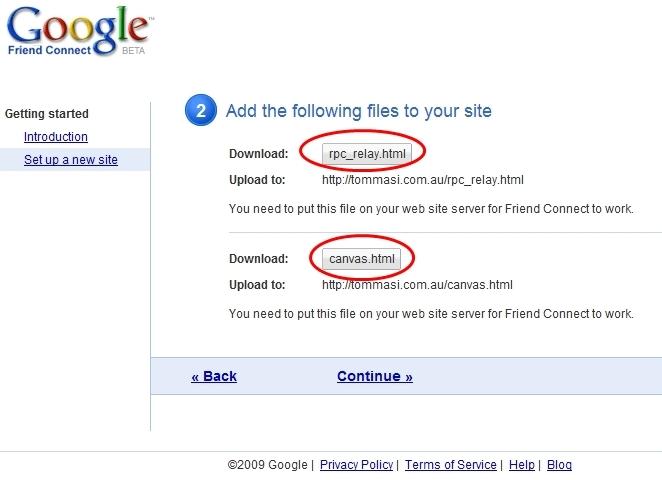
Task: Download the rpc_relay.html file
Action: tap(366, 153)
